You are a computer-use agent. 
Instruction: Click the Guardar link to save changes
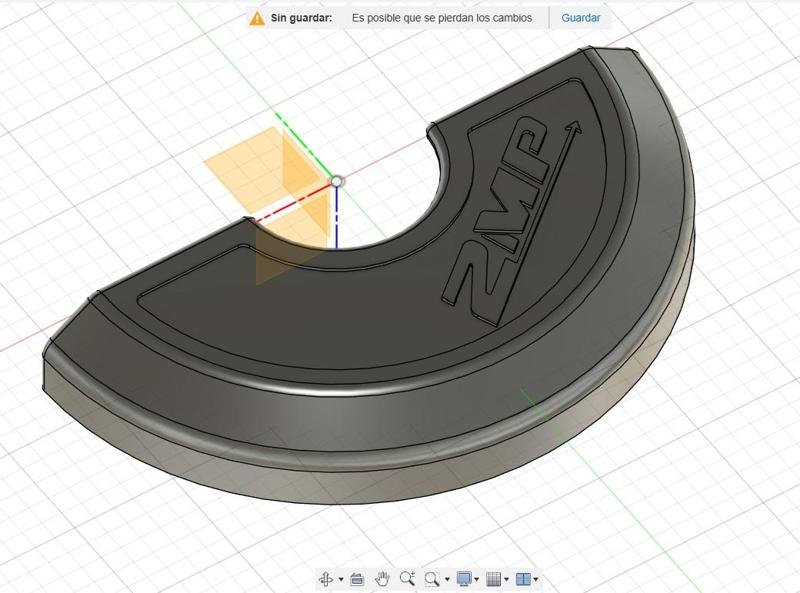581,18
